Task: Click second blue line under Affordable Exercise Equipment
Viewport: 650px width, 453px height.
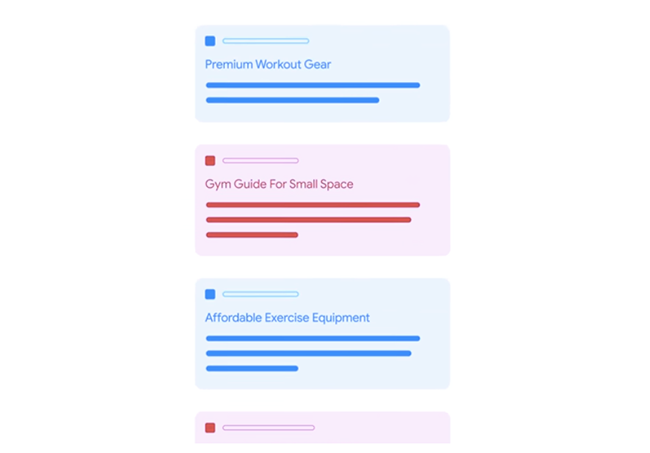Action: tap(308, 354)
